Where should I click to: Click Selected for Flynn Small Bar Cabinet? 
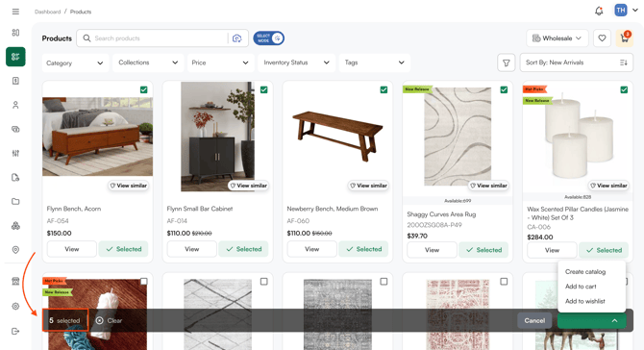click(243, 249)
